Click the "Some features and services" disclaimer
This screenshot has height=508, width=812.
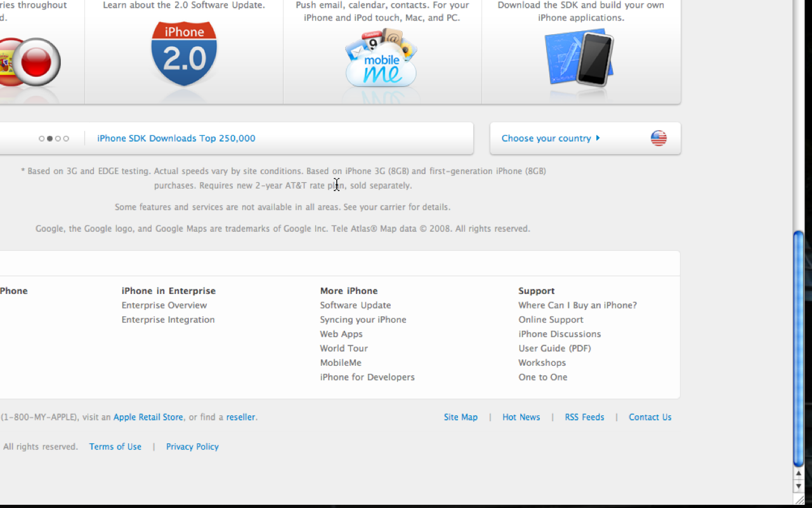pyautogui.click(x=283, y=207)
